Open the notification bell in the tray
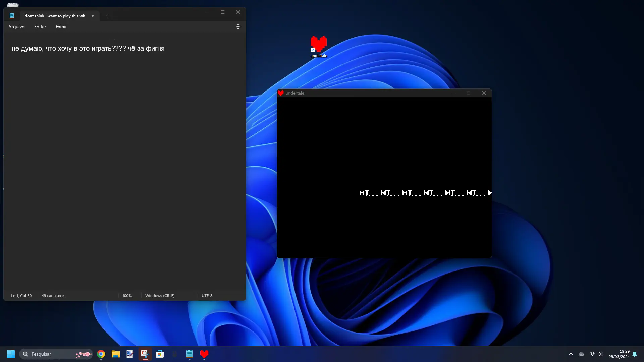The height and width of the screenshot is (362, 644). (635, 354)
